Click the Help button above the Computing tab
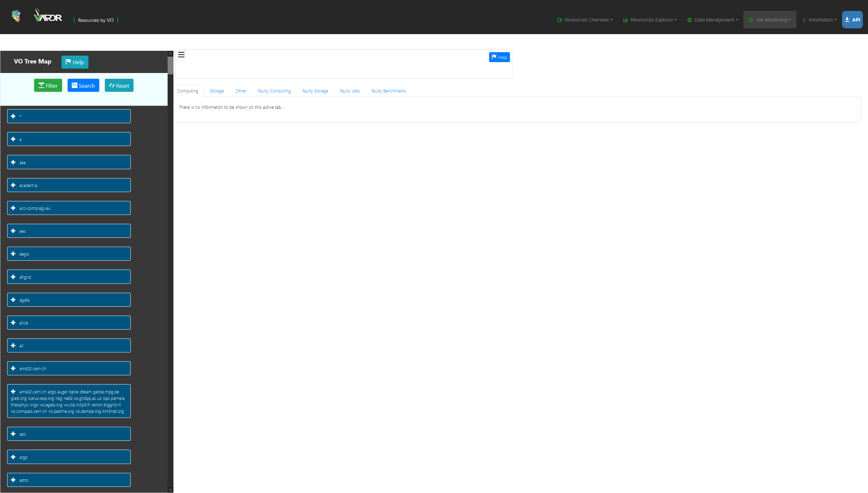The image size is (868, 493). pos(499,57)
